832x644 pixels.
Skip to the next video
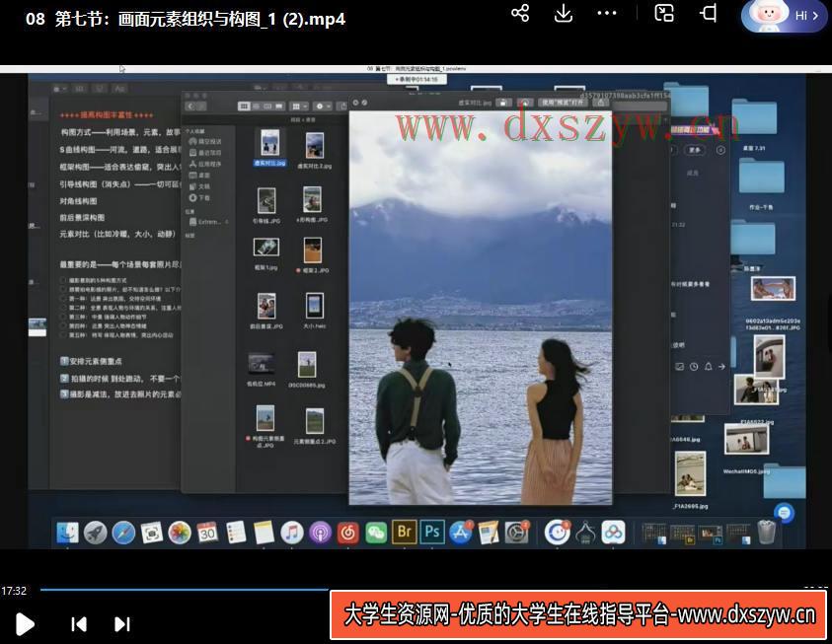[x=122, y=624]
